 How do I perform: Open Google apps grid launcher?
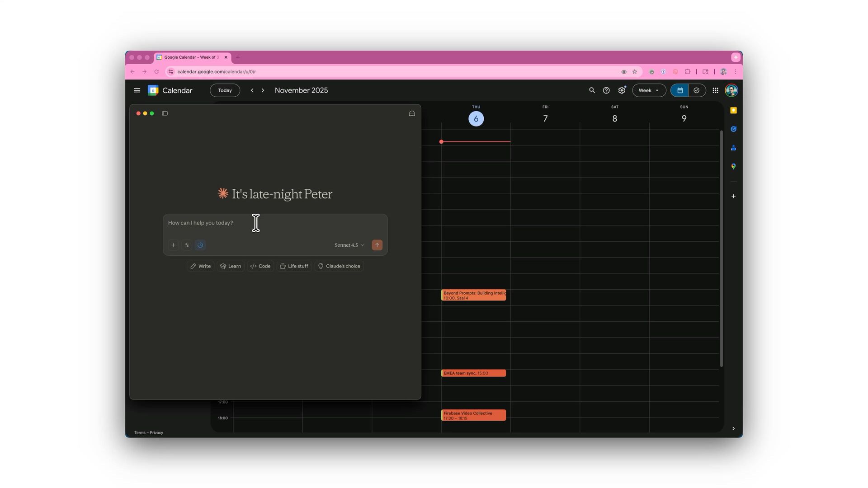tap(715, 90)
